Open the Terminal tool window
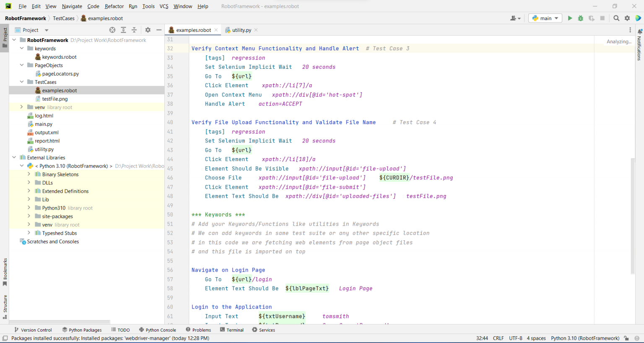Image resolution: width=644 pixels, height=343 pixels. pos(231,330)
